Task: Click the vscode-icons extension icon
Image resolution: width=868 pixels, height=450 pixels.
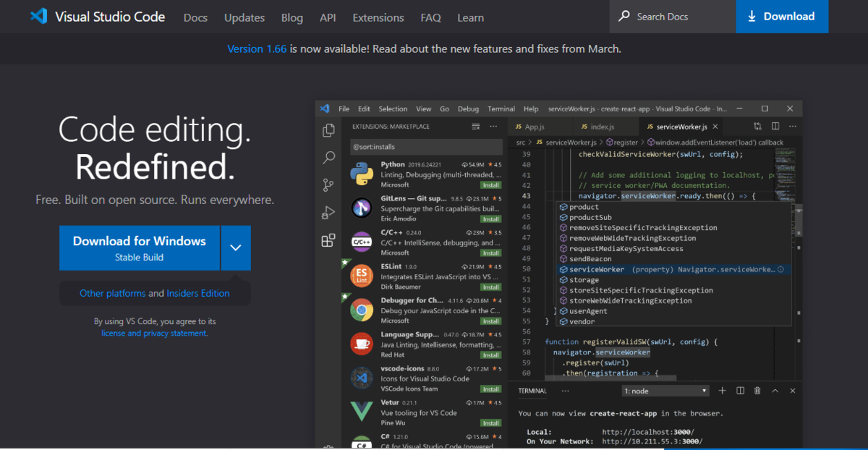Action: pos(361,378)
